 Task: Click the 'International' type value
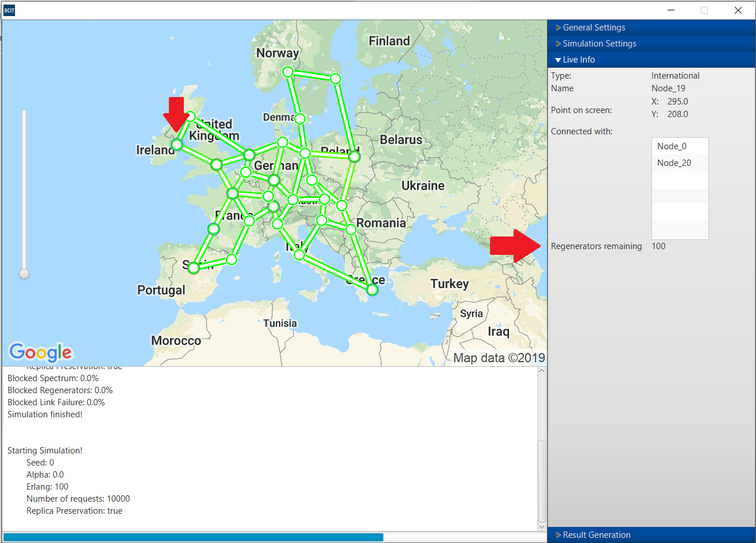676,76
